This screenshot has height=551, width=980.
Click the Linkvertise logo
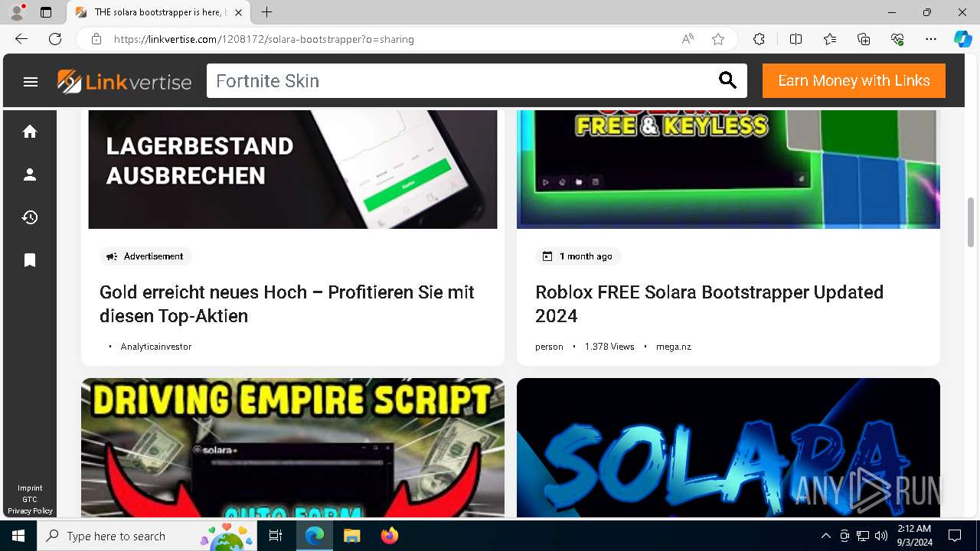coord(124,81)
